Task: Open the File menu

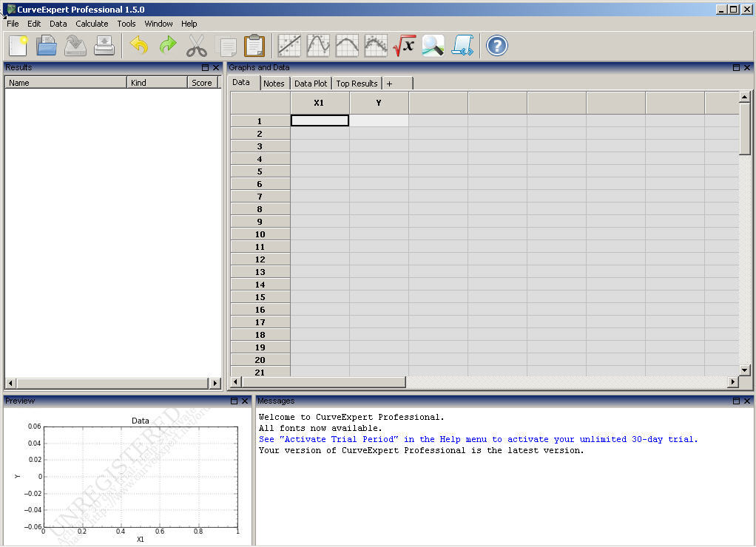Action: [x=13, y=24]
